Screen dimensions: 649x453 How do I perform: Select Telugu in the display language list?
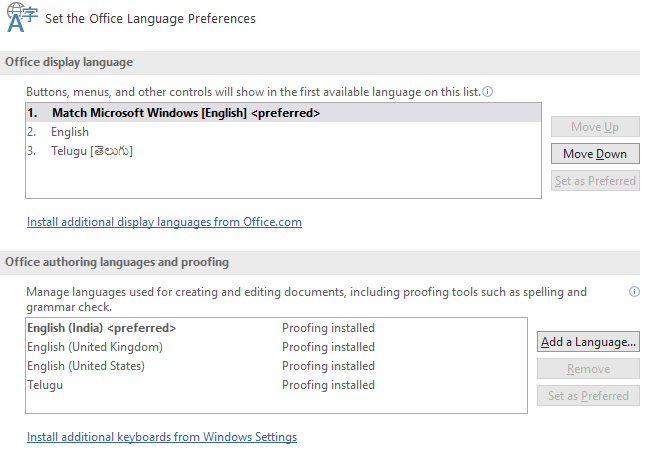pos(92,151)
